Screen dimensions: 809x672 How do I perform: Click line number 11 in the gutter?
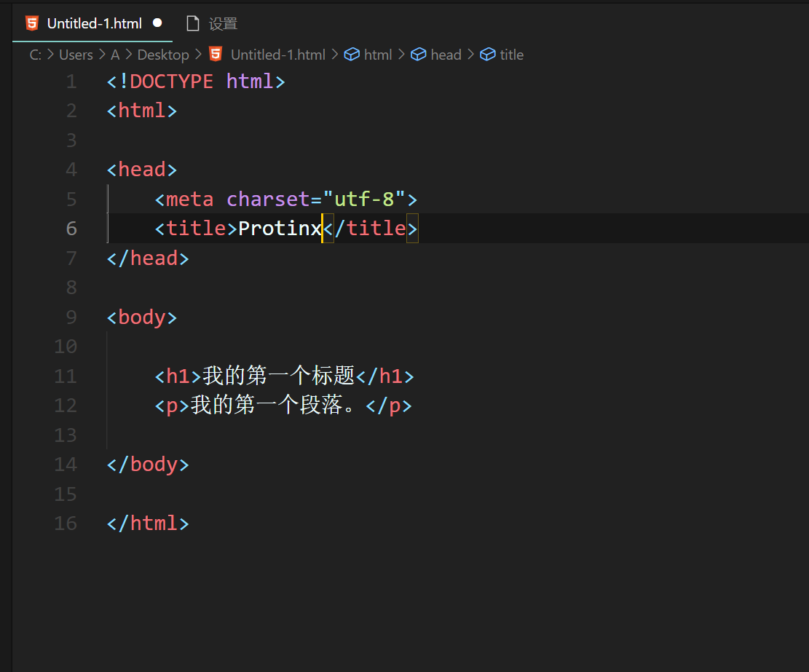(x=65, y=376)
